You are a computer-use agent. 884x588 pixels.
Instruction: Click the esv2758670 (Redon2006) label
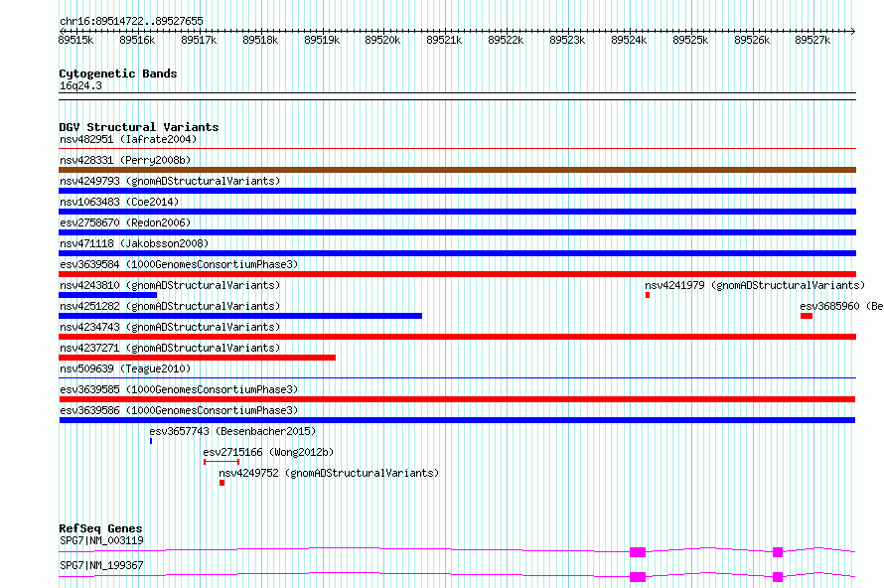click(x=125, y=222)
